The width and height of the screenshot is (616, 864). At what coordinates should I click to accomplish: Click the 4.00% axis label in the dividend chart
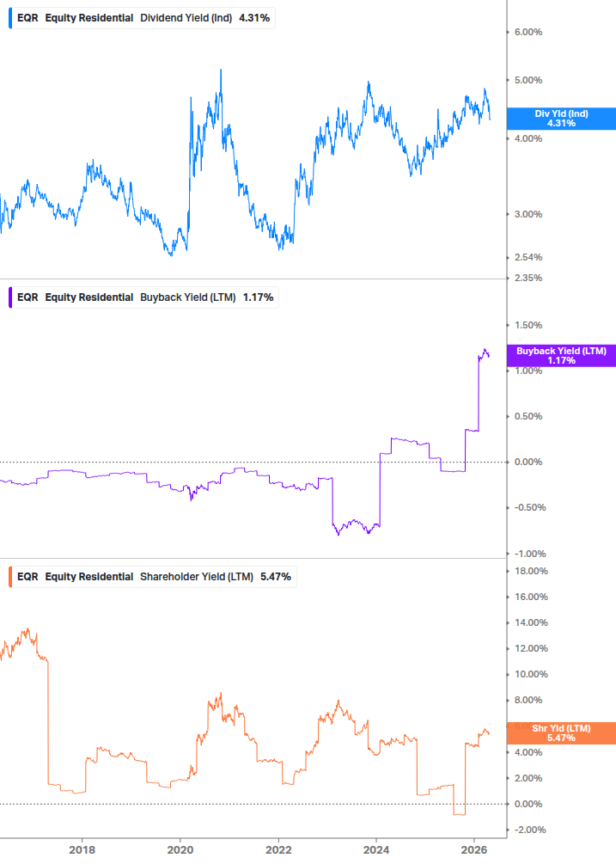click(528, 139)
